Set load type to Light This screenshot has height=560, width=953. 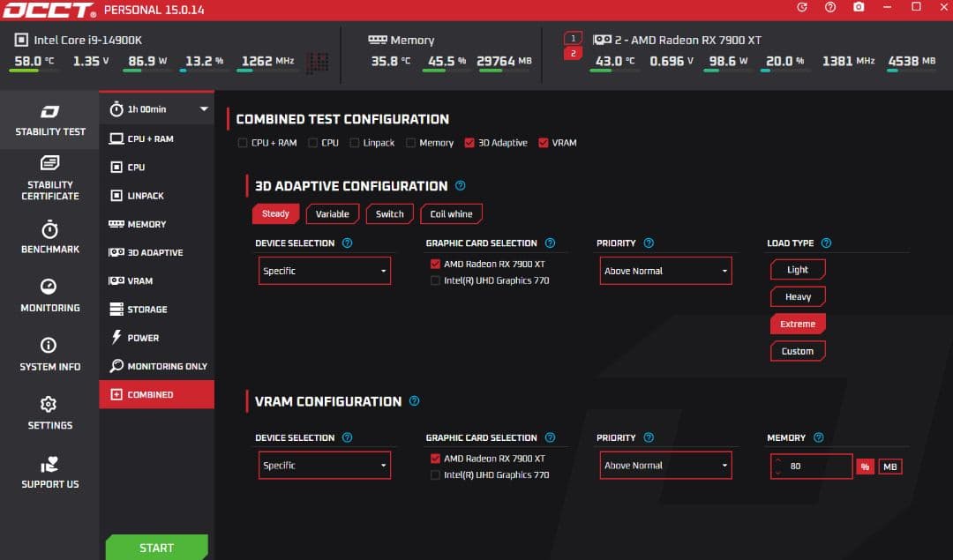pyautogui.click(x=798, y=270)
